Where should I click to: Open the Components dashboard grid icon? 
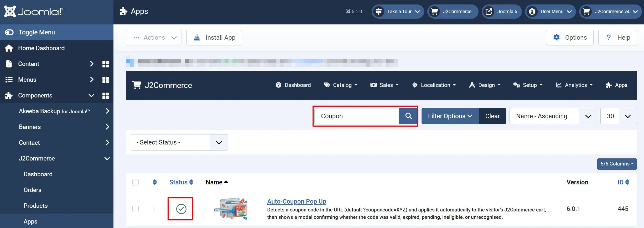tap(106, 96)
